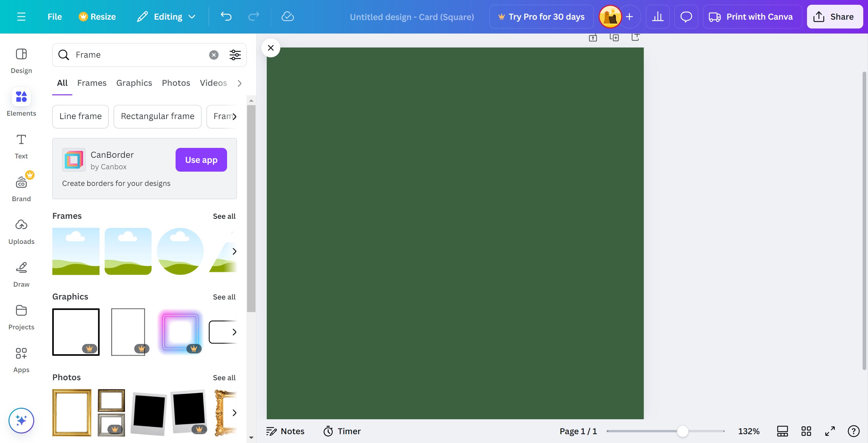See all Graphics results

point(224,297)
